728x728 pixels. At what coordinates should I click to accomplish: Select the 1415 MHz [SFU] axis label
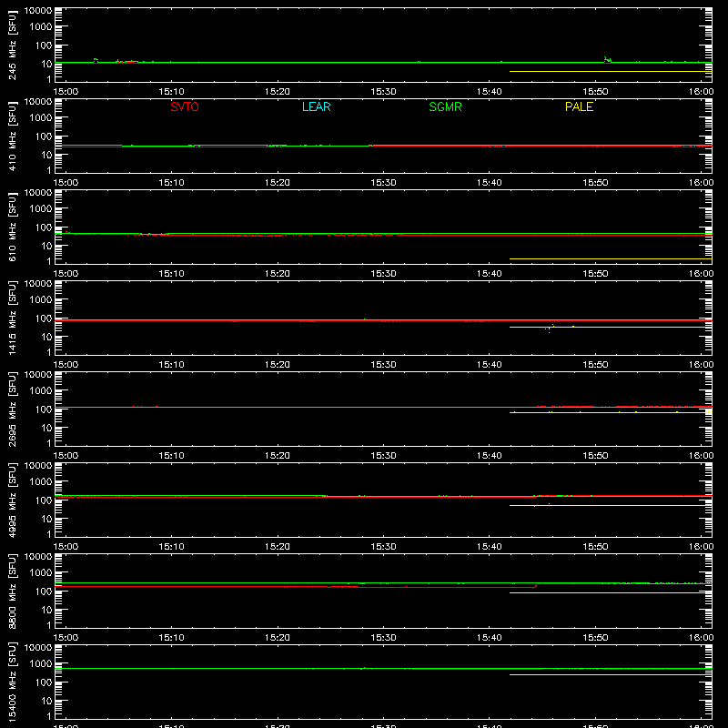[13, 318]
